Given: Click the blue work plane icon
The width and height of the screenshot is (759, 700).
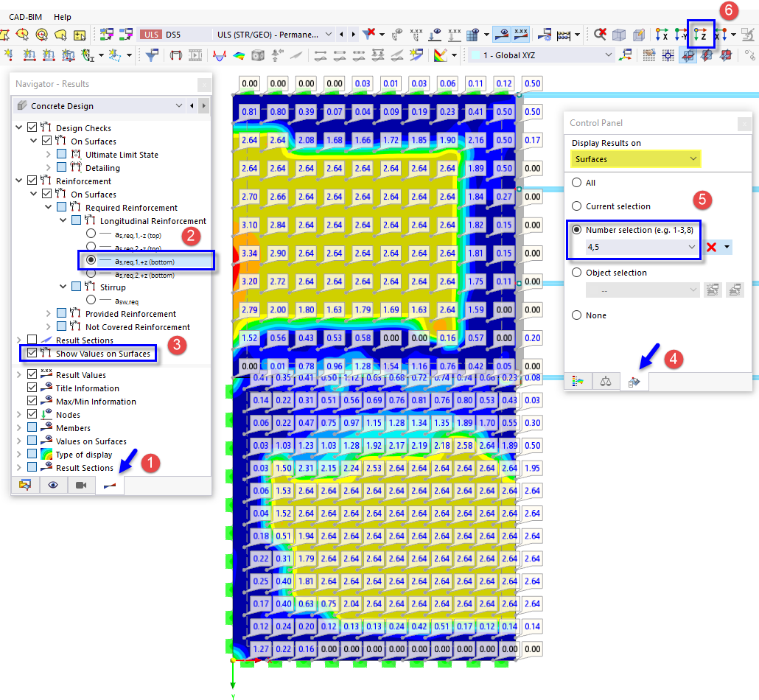Looking at the screenshot, I should (688, 56).
